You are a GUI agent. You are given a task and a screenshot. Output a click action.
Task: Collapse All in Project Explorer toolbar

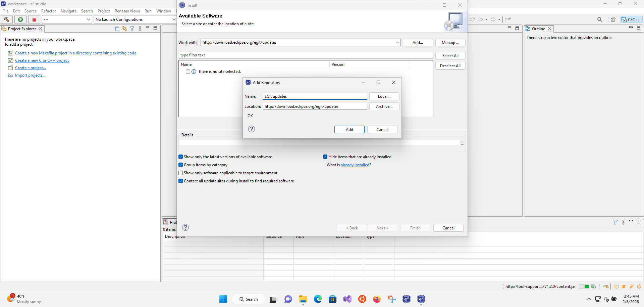click(117, 29)
